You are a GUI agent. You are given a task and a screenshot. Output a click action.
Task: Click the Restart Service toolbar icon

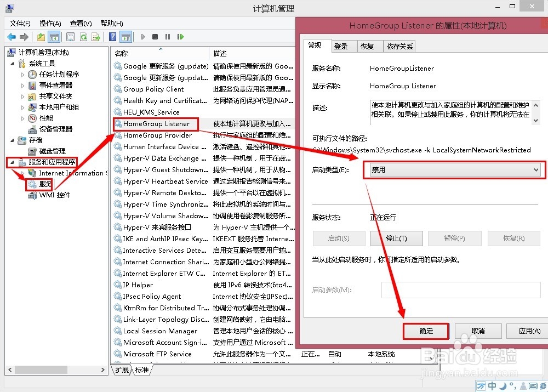point(181,37)
